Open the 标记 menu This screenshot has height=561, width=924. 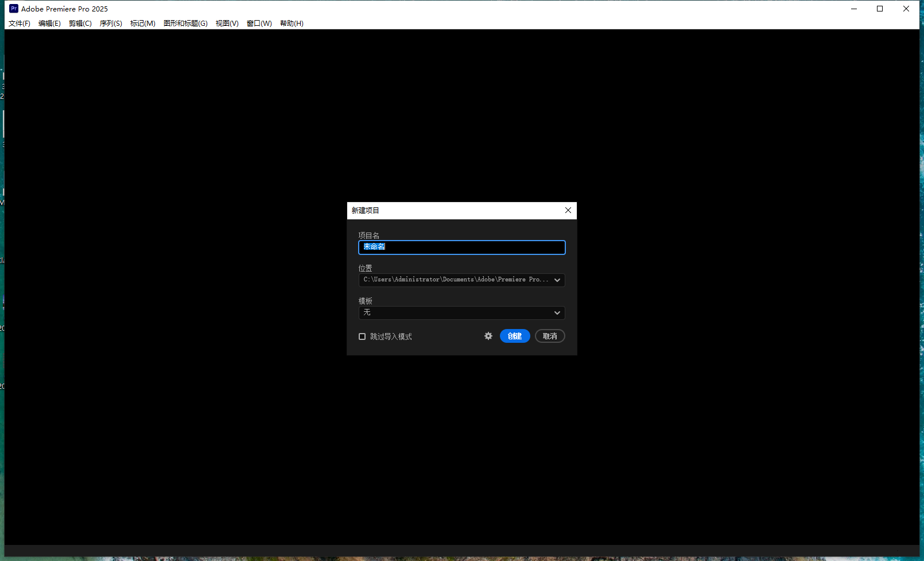tap(142, 24)
